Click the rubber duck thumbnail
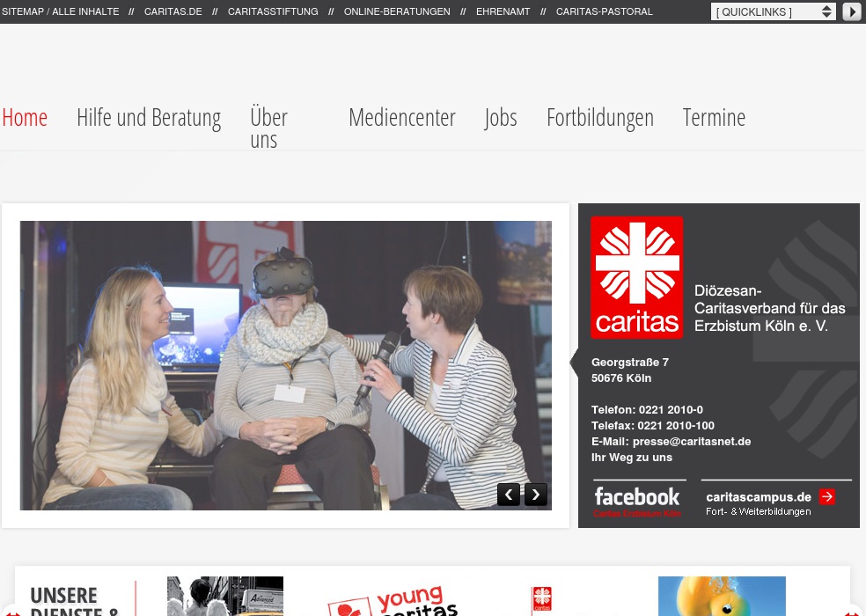Image resolution: width=866 pixels, height=616 pixels. click(x=722, y=597)
